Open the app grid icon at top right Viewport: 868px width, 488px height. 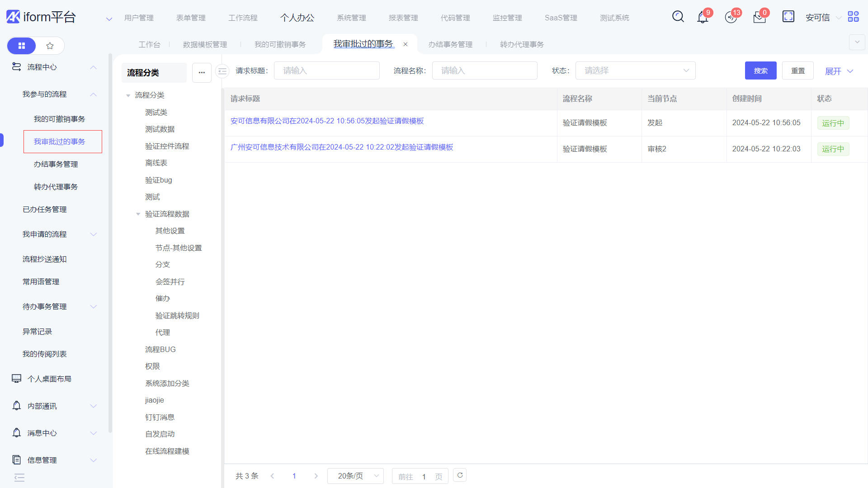tap(853, 17)
